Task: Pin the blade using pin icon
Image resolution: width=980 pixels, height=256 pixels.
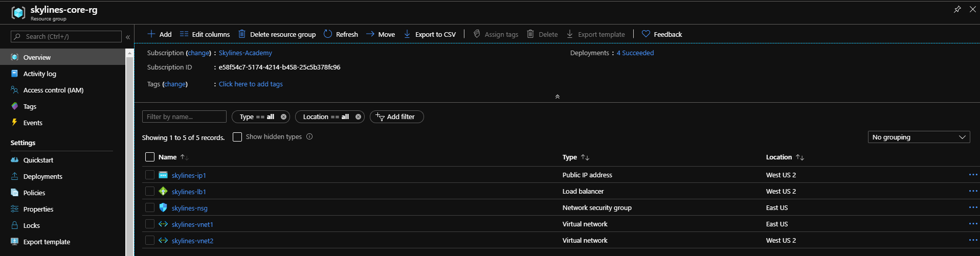Action: pos(957,9)
